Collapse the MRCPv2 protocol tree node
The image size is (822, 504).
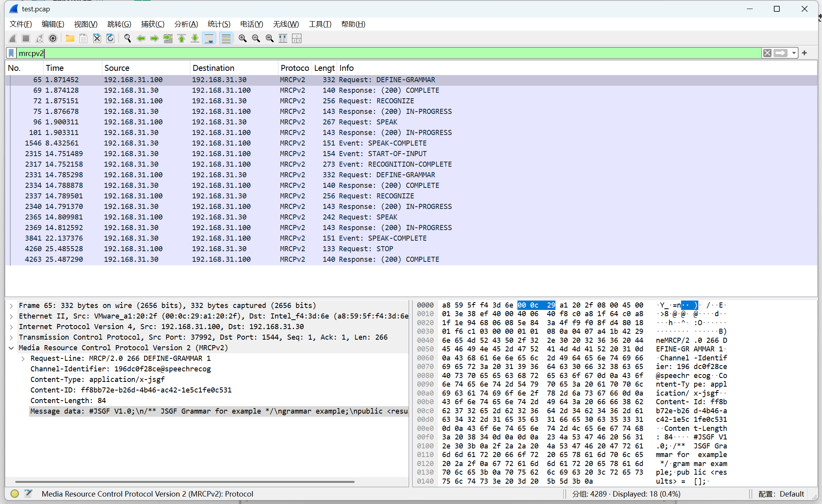(11, 348)
